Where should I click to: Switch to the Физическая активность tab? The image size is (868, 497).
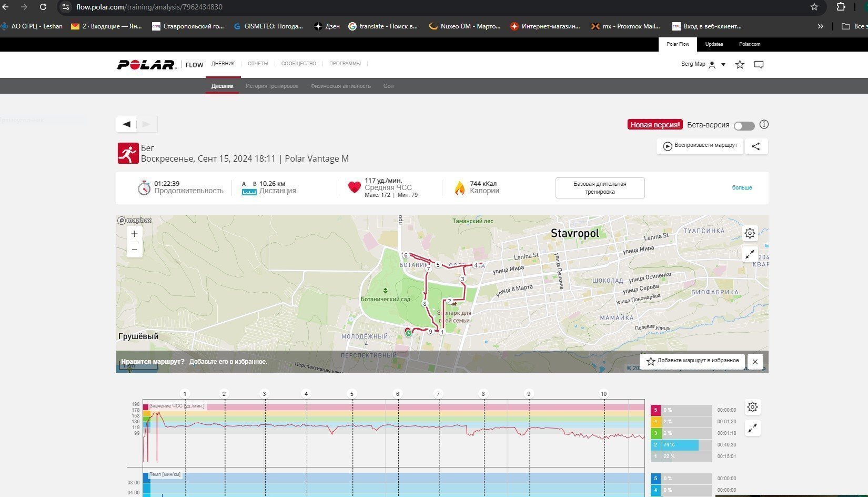[340, 86]
